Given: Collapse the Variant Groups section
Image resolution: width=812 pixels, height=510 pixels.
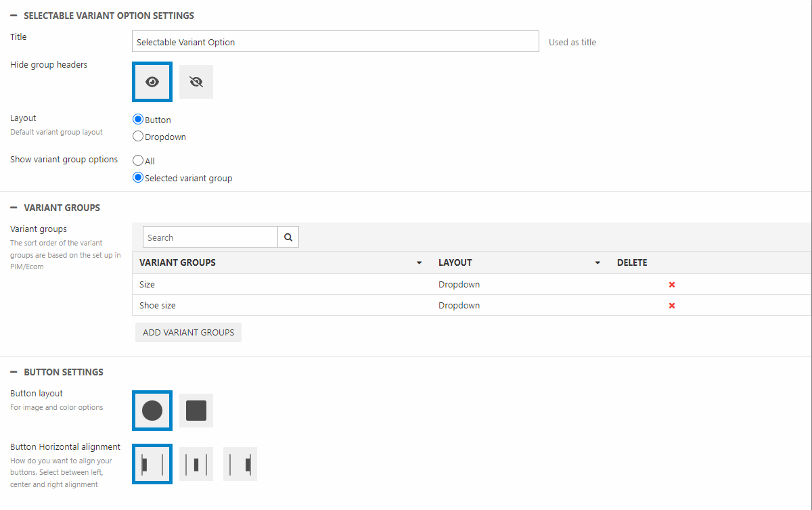Looking at the screenshot, I should point(14,208).
